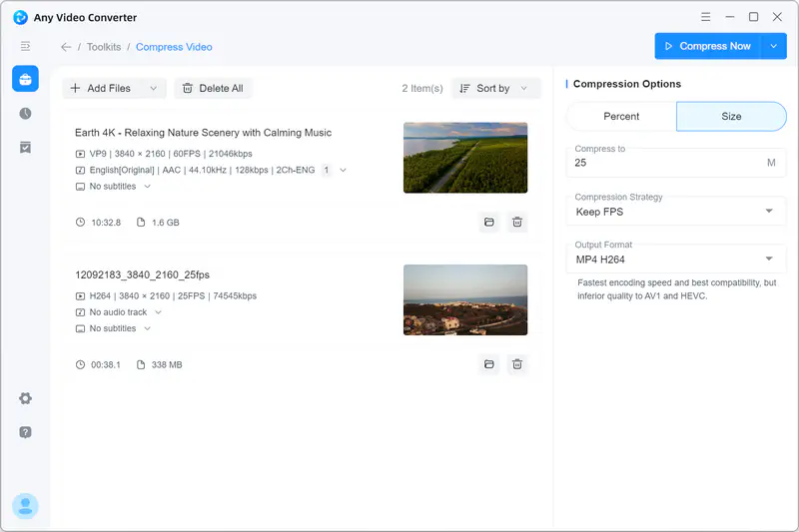Click the Delete All button
Image resolution: width=799 pixels, height=532 pixels.
(x=213, y=89)
